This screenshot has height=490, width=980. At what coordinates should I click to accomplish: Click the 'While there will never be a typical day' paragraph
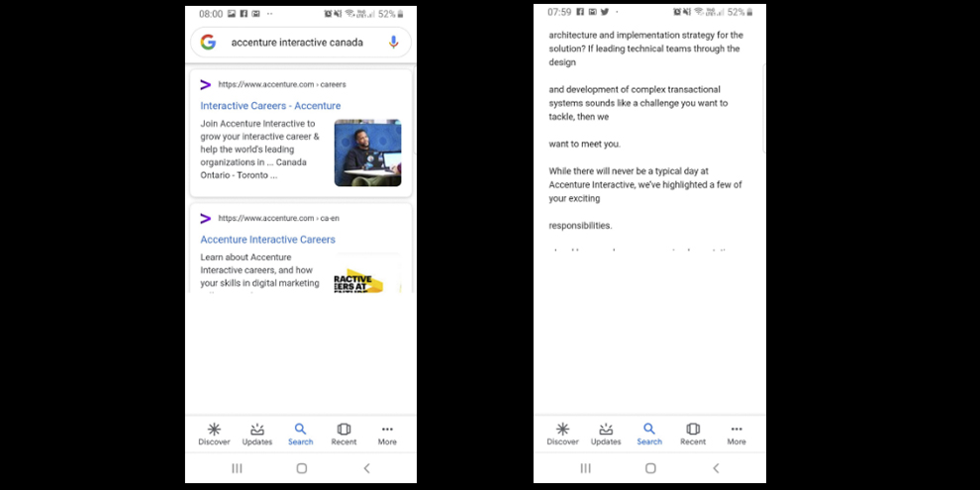[x=645, y=184]
